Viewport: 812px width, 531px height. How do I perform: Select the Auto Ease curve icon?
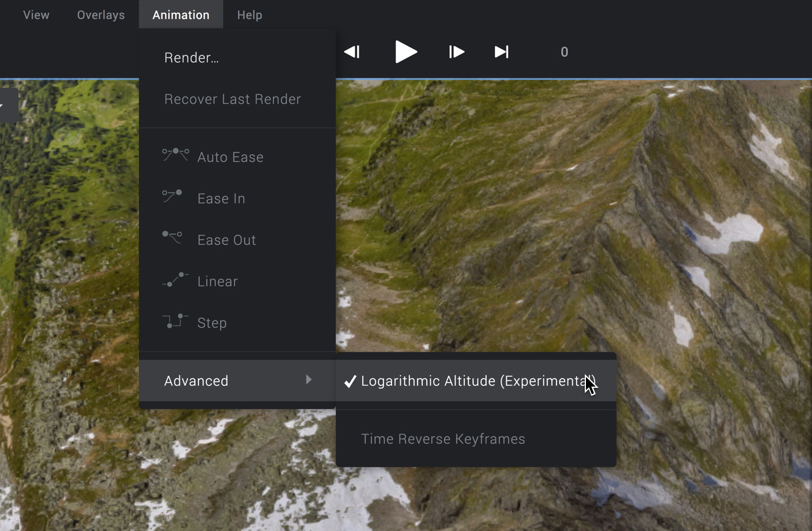[175, 155]
